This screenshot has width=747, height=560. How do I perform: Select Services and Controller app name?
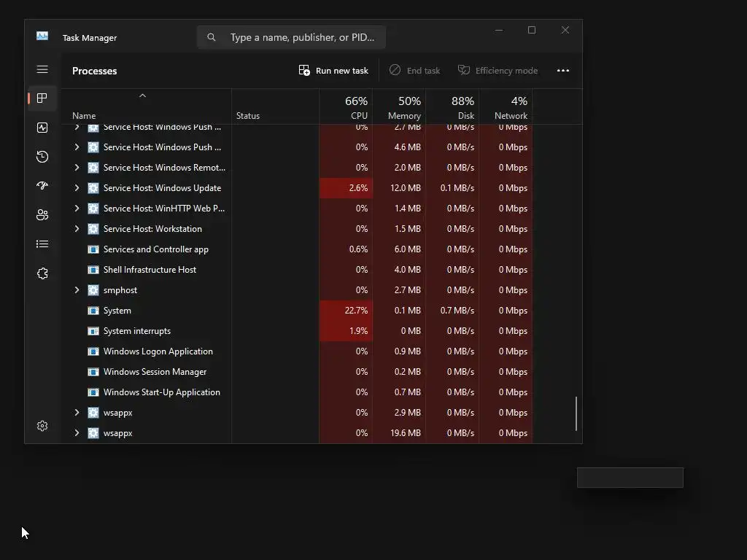pyautogui.click(x=156, y=249)
